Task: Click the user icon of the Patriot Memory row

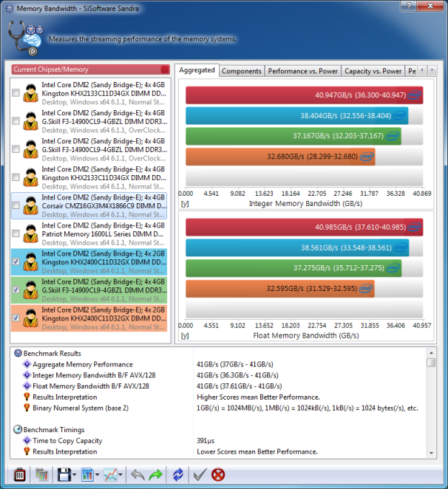Action: click(30, 233)
